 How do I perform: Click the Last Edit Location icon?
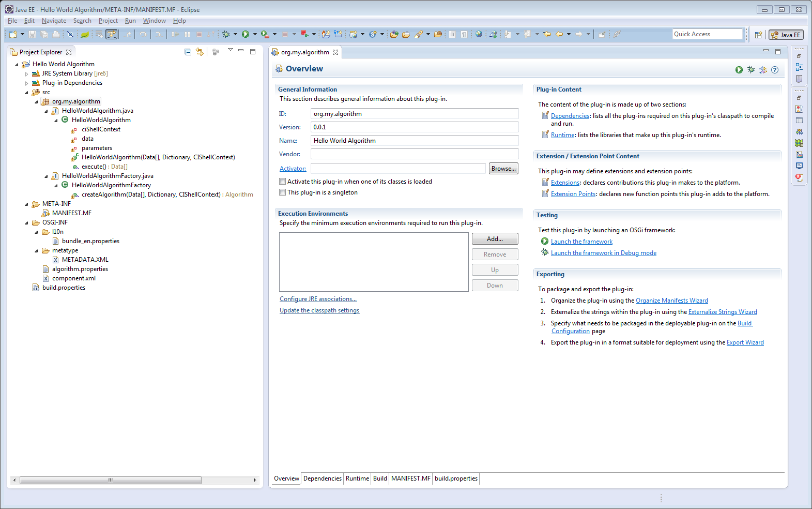547,34
